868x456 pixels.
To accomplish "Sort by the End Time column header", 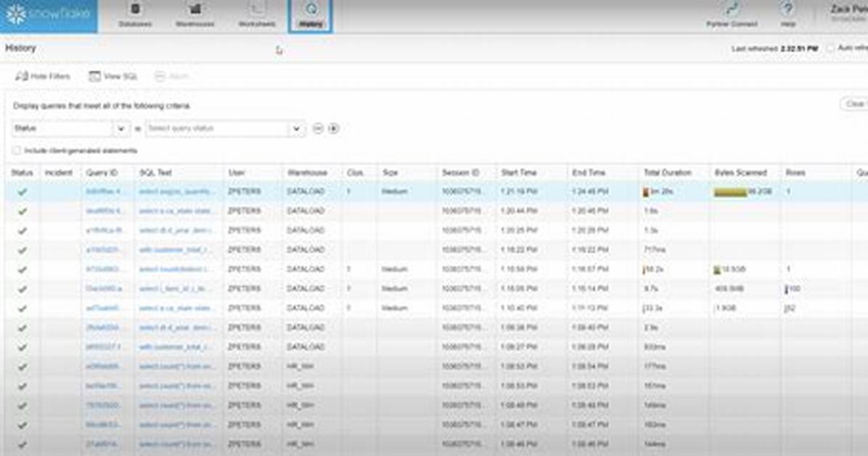I will [x=589, y=173].
